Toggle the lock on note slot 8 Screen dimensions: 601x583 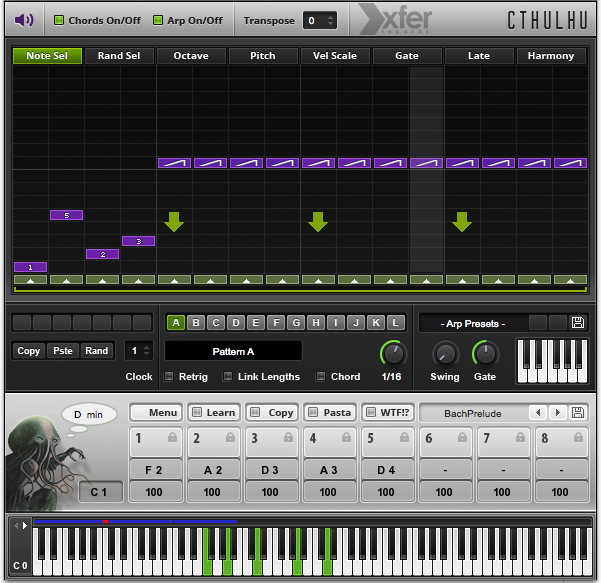pyautogui.click(x=578, y=437)
